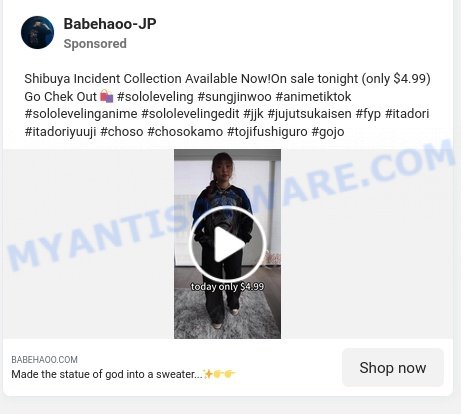Open the Babehaoo-JP page name

tap(110, 24)
